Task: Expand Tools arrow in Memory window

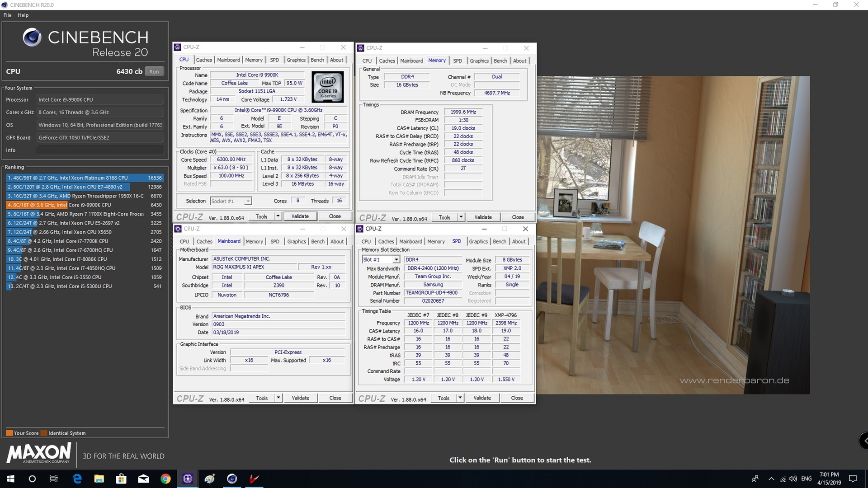Action: click(461, 217)
